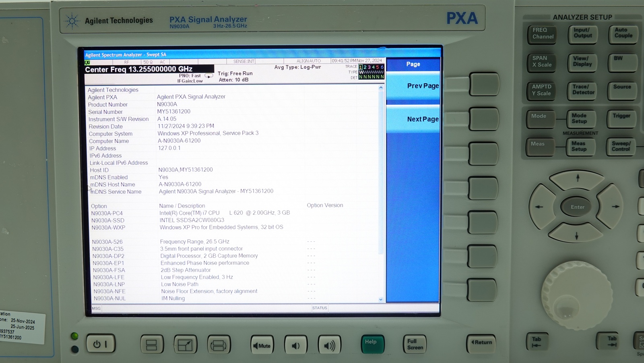
Task: Select the N9030A-526 option row
Action: [204, 242]
